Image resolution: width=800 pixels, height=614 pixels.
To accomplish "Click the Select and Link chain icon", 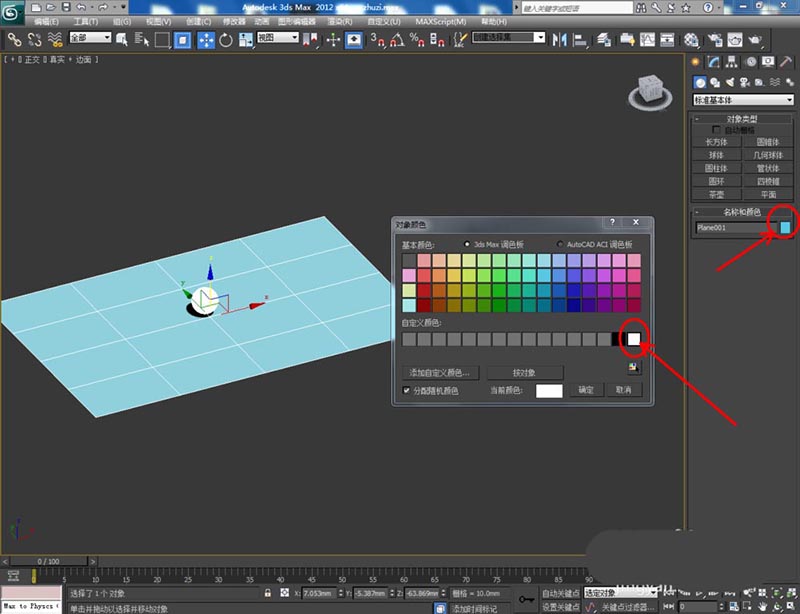I will (14, 40).
